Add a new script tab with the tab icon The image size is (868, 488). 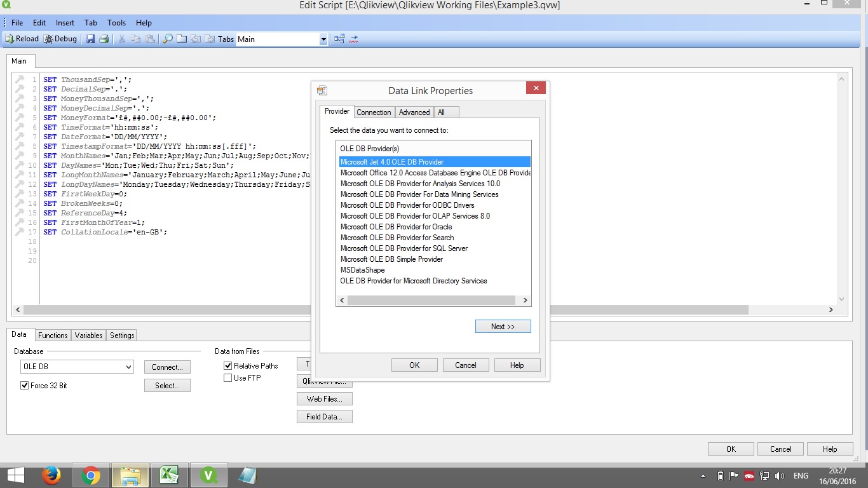[182, 39]
